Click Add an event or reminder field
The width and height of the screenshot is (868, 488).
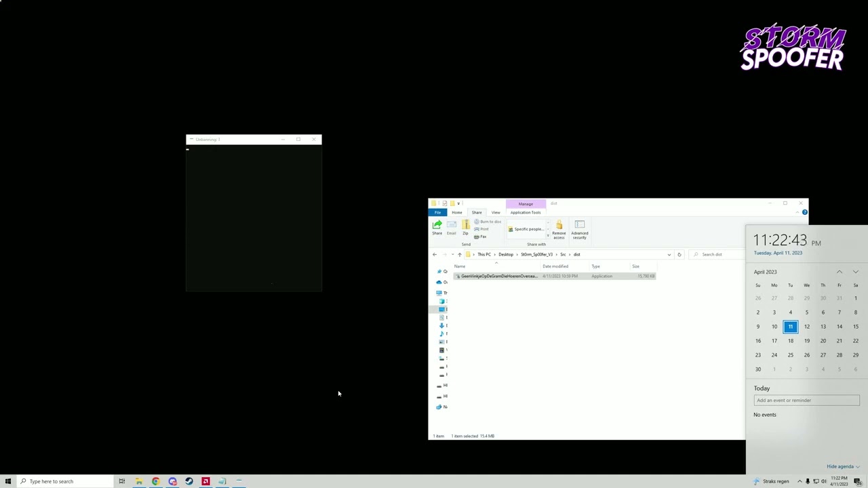[806, 400]
